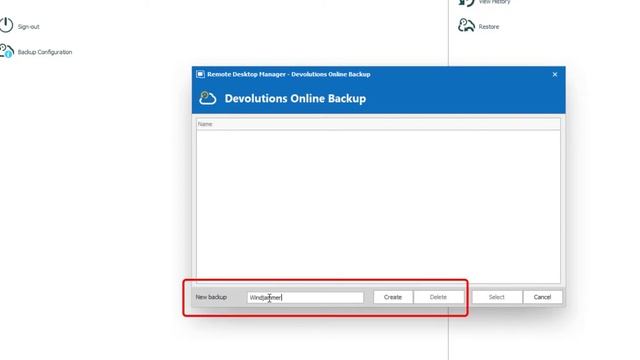
Task: Click the Sign-out power icon
Action: click(6, 25)
